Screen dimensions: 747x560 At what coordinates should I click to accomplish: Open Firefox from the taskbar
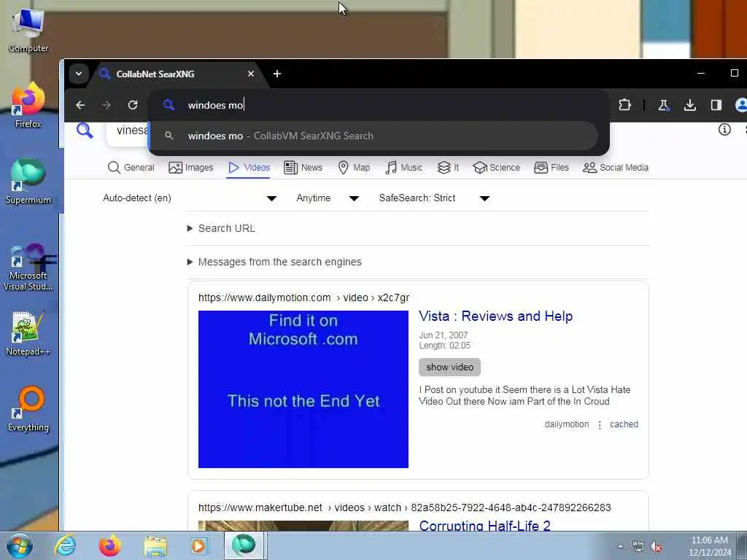[109, 545]
